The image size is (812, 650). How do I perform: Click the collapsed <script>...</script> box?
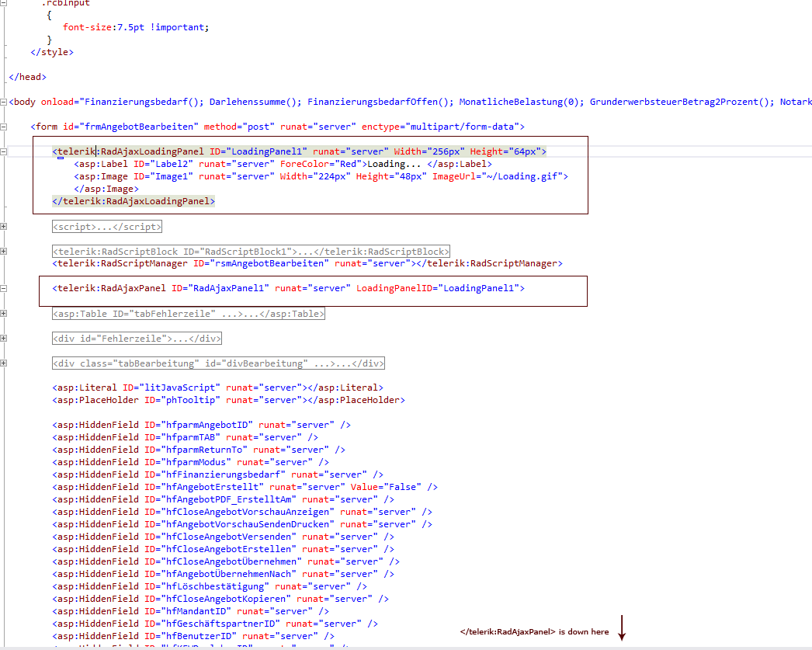(107, 226)
